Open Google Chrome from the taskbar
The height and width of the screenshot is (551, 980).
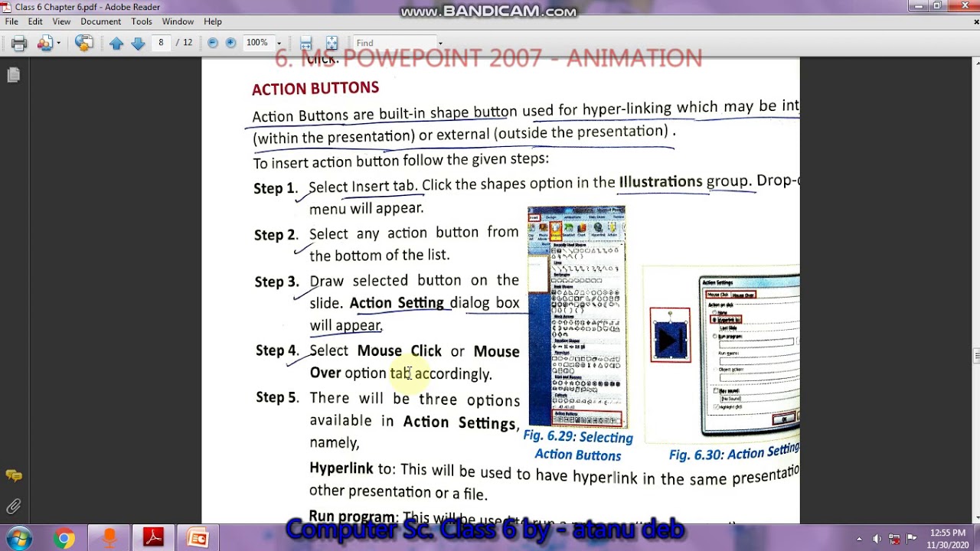[64, 539]
